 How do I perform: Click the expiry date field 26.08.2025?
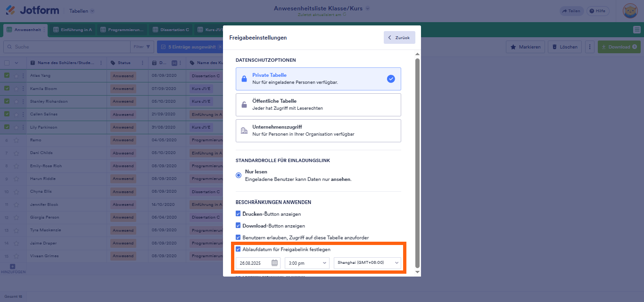[x=258, y=263]
